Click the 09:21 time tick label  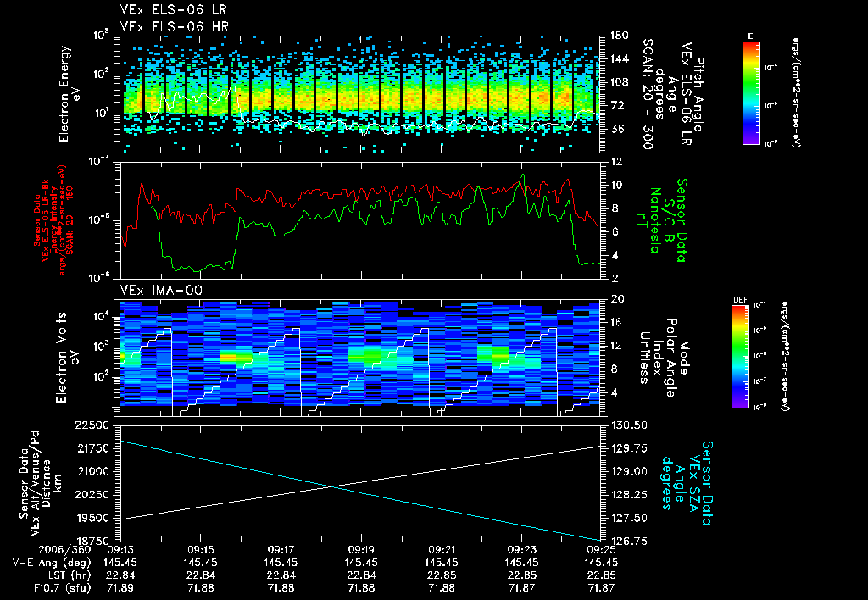coord(441,550)
